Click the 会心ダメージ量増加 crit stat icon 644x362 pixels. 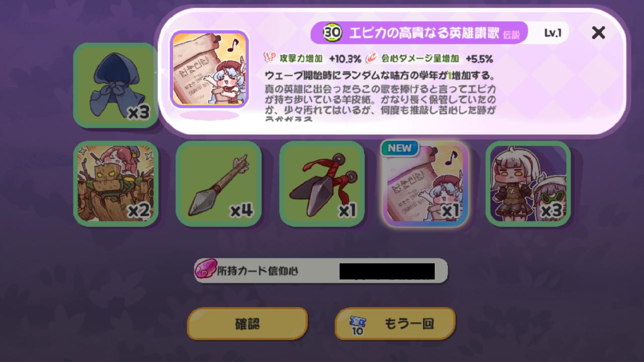[372, 58]
